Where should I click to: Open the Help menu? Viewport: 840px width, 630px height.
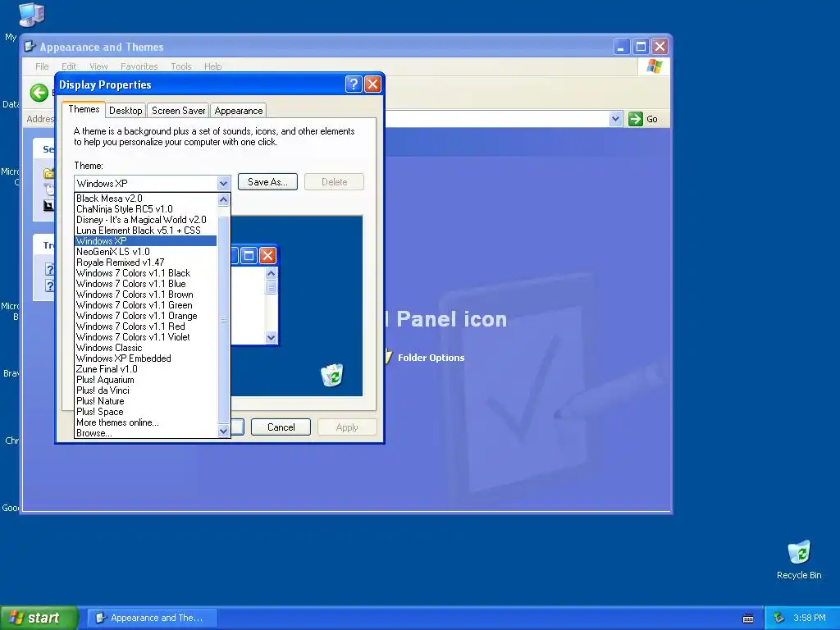click(x=212, y=66)
